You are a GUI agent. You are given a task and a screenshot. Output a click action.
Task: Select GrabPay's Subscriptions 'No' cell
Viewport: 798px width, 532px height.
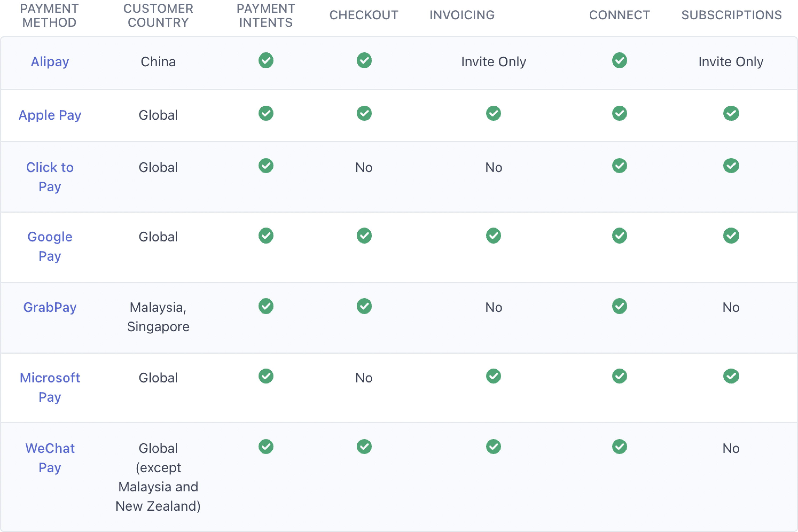click(731, 307)
